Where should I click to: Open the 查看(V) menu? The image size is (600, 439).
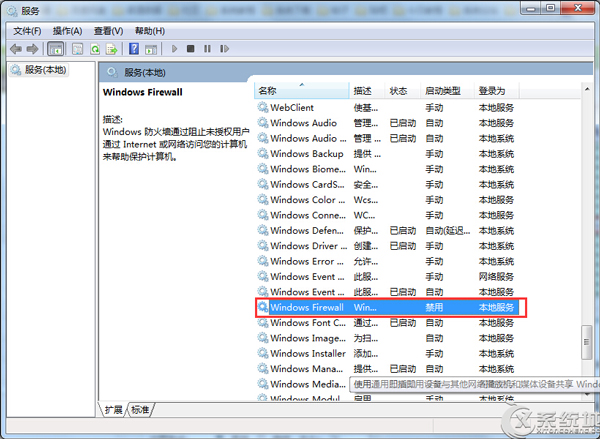tap(109, 31)
